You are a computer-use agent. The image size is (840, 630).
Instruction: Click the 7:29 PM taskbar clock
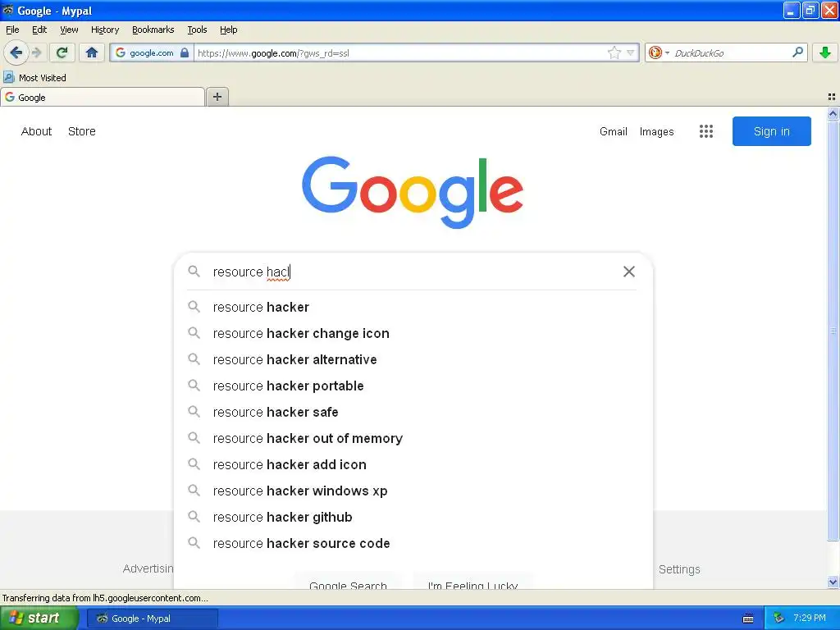pyautogui.click(x=810, y=618)
